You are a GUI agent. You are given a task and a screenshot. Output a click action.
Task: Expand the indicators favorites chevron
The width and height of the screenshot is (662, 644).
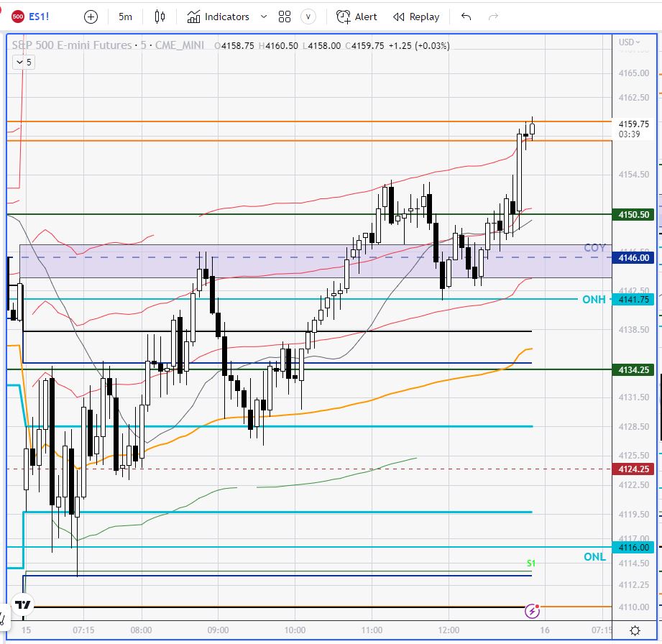click(264, 17)
